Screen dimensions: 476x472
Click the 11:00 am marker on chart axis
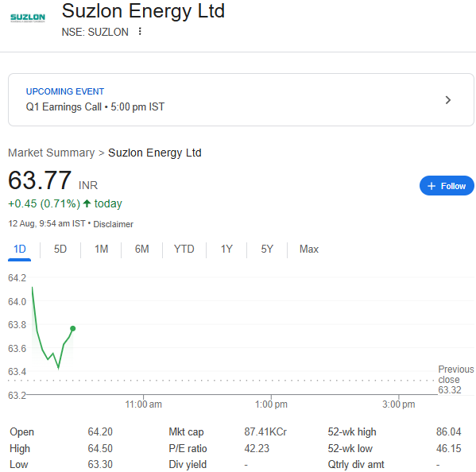(x=143, y=404)
